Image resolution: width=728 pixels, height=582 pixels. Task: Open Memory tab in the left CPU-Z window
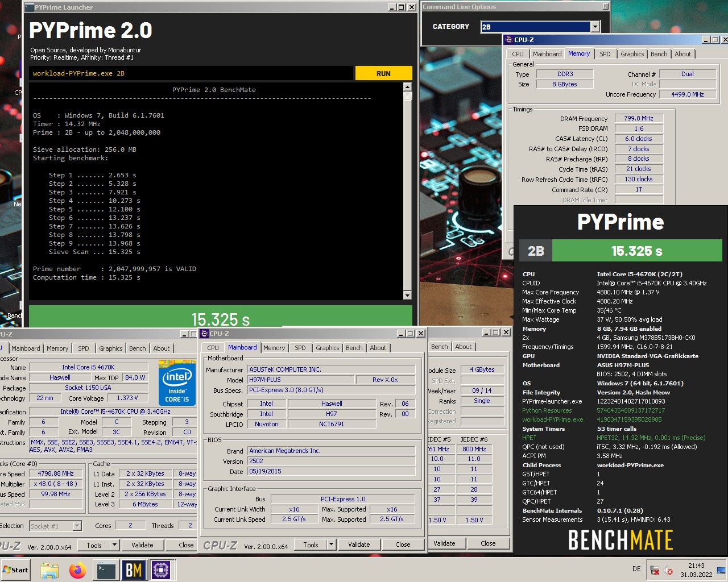click(57, 348)
